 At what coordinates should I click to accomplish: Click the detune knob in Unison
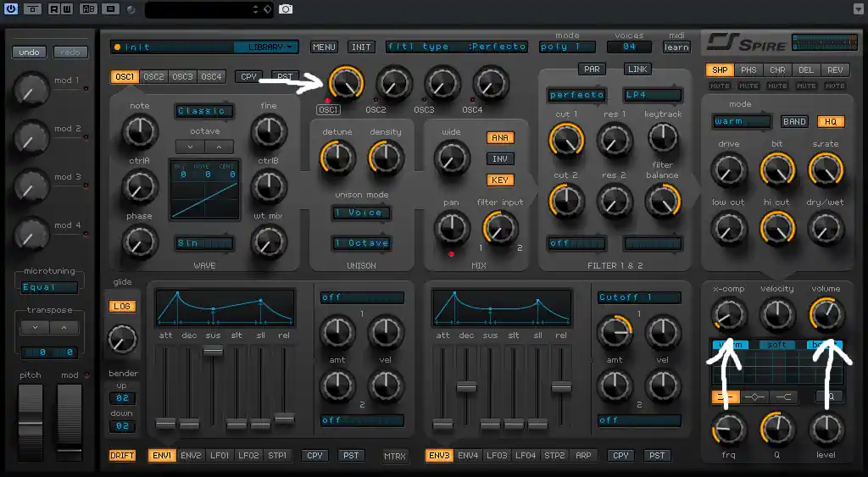[x=337, y=158]
